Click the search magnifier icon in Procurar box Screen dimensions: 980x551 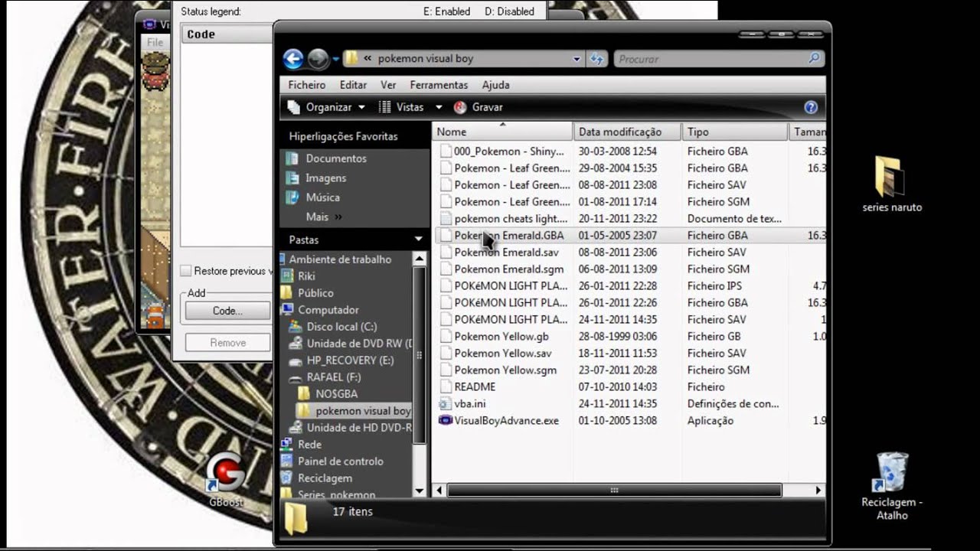click(814, 58)
